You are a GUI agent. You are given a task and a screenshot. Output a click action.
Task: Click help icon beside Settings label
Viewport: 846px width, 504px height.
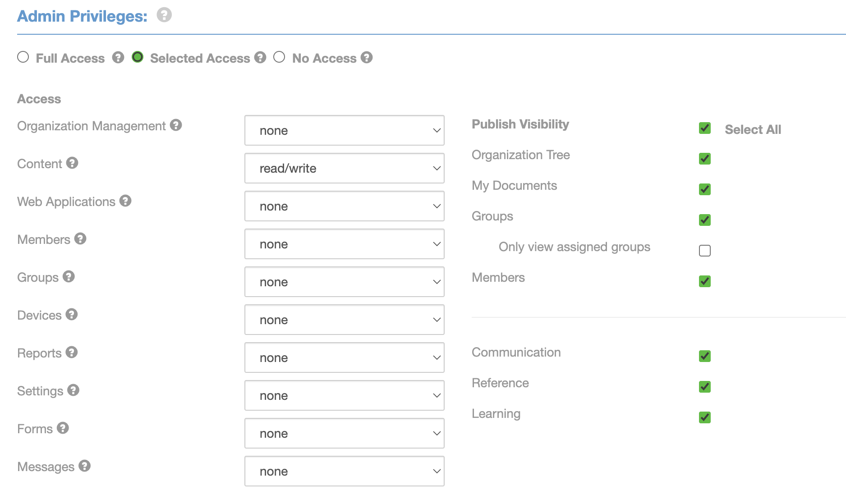[x=74, y=390]
